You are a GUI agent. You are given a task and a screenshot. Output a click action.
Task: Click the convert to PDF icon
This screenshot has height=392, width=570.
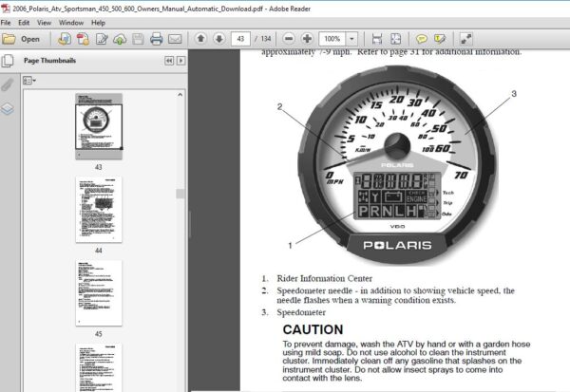tap(83, 39)
